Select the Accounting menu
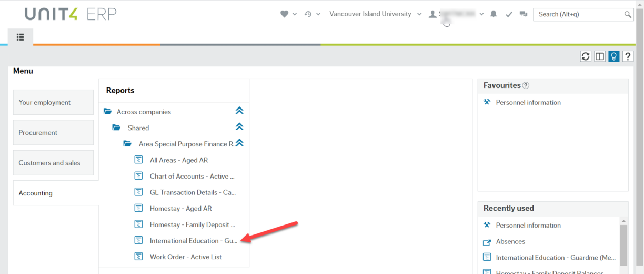 56,193
